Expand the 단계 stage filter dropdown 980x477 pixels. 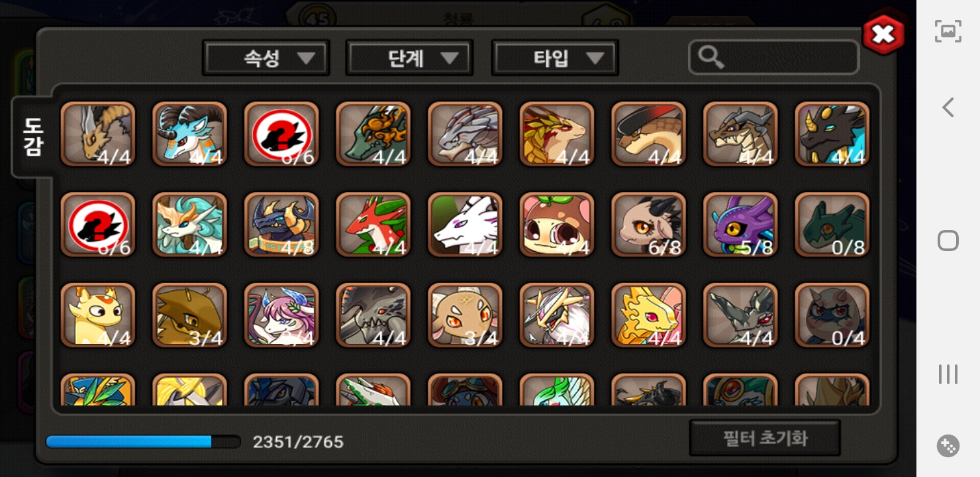point(409,58)
